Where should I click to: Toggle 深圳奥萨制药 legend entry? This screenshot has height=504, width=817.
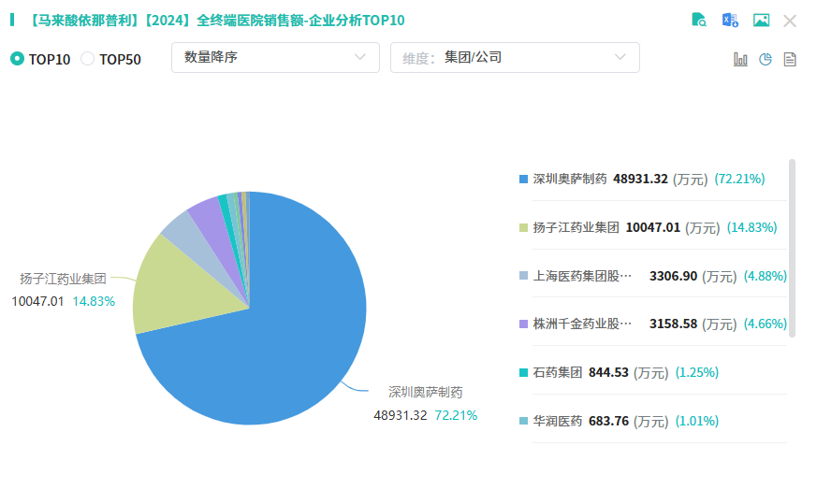click(x=569, y=179)
